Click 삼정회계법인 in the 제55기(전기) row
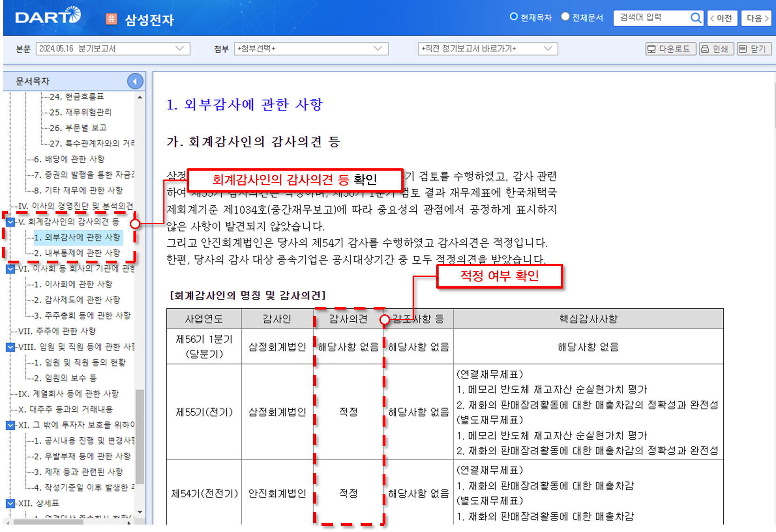 click(277, 412)
